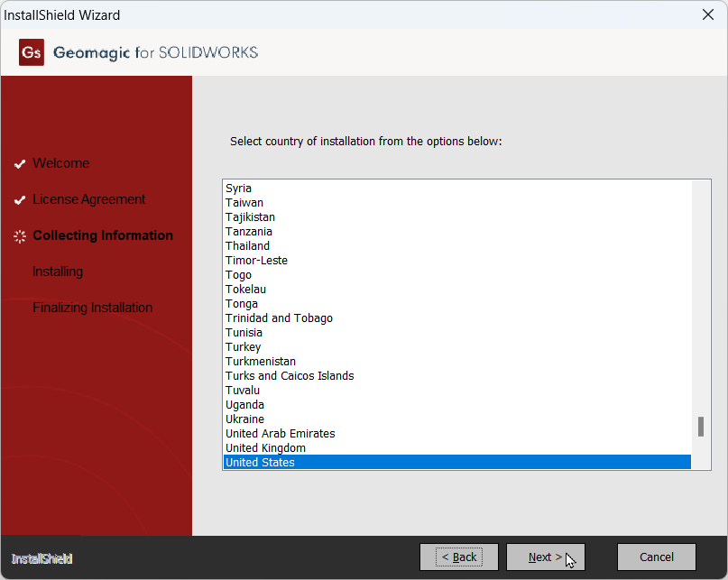The image size is (728, 580).
Task: Pick Togo from the country list
Action: [456, 274]
